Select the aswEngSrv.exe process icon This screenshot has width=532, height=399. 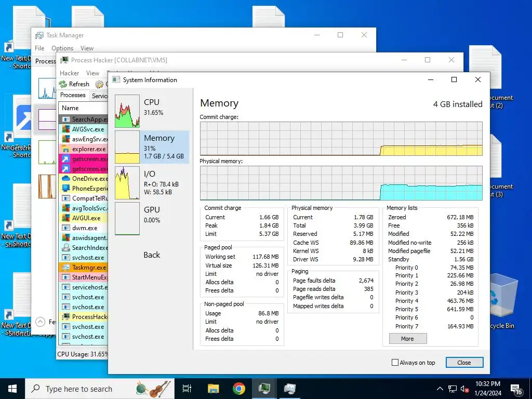pos(66,139)
